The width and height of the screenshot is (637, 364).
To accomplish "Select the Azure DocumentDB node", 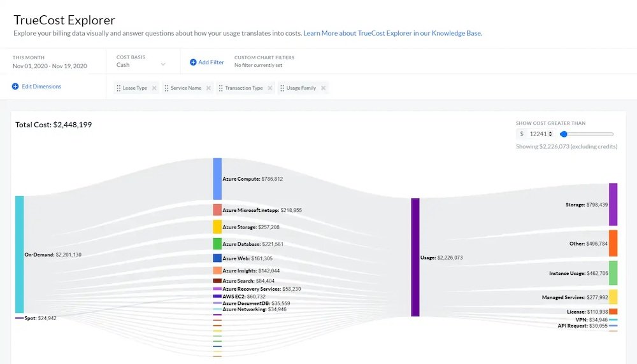I will (x=217, y=303).
